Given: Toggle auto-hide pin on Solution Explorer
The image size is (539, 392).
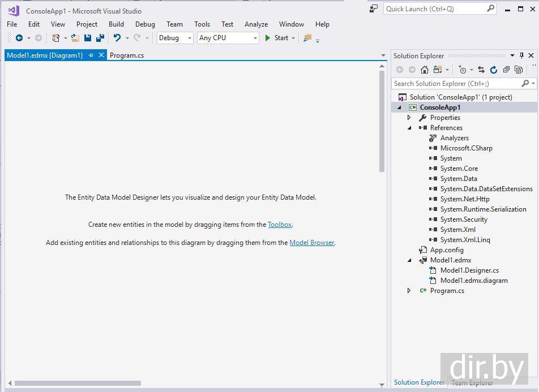Looking at the screenshot, I should [x=521, y=55].
